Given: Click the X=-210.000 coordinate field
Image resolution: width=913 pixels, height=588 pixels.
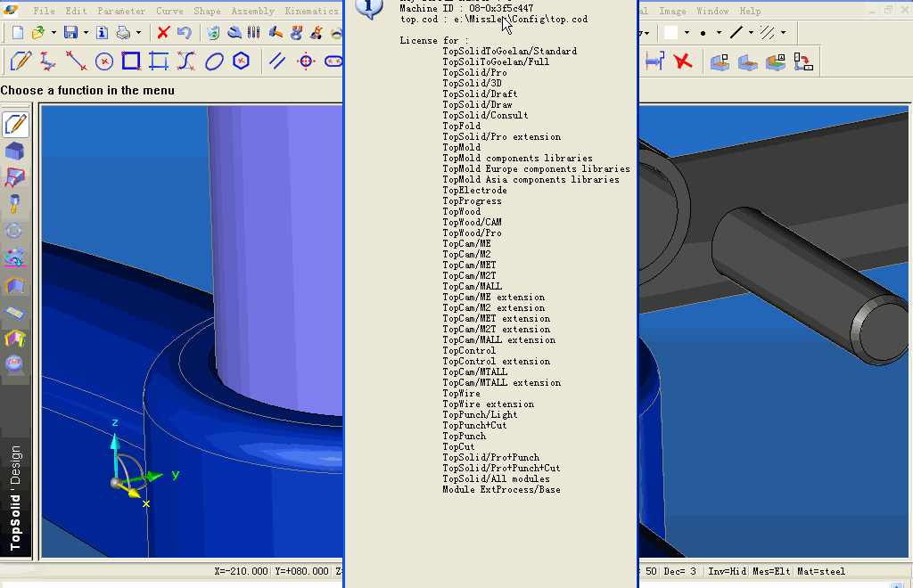Looking at the screenshot, I should pyautogui.click(x=241, y=571).
